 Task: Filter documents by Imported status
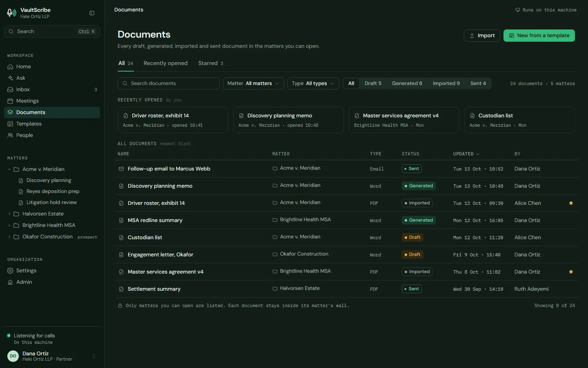pos(446,83)
